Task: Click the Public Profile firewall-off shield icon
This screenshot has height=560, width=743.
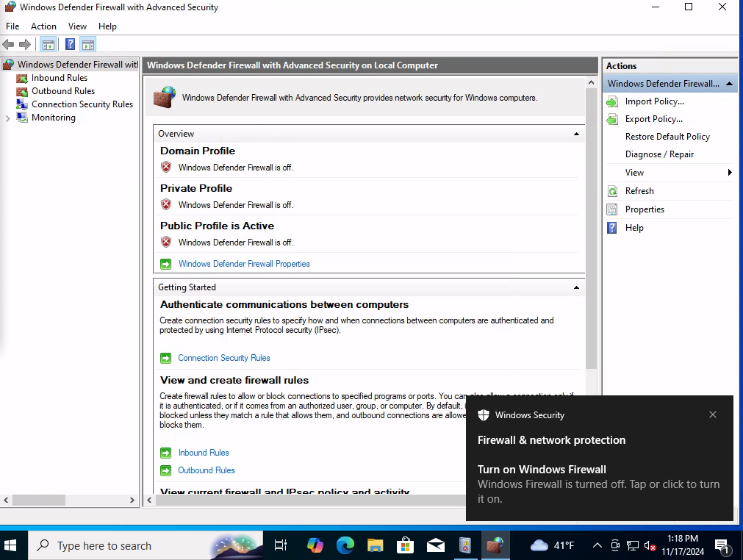Action: point(166,242)
